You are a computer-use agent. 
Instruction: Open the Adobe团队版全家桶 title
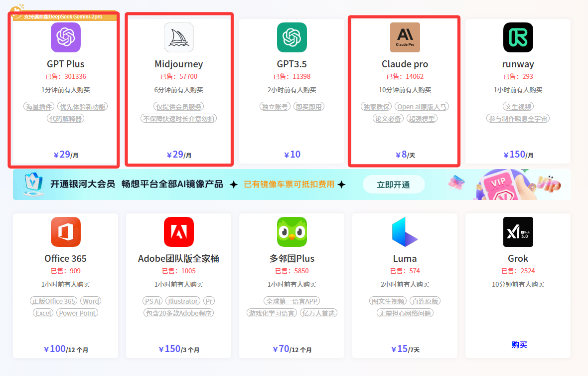(179, 258)
